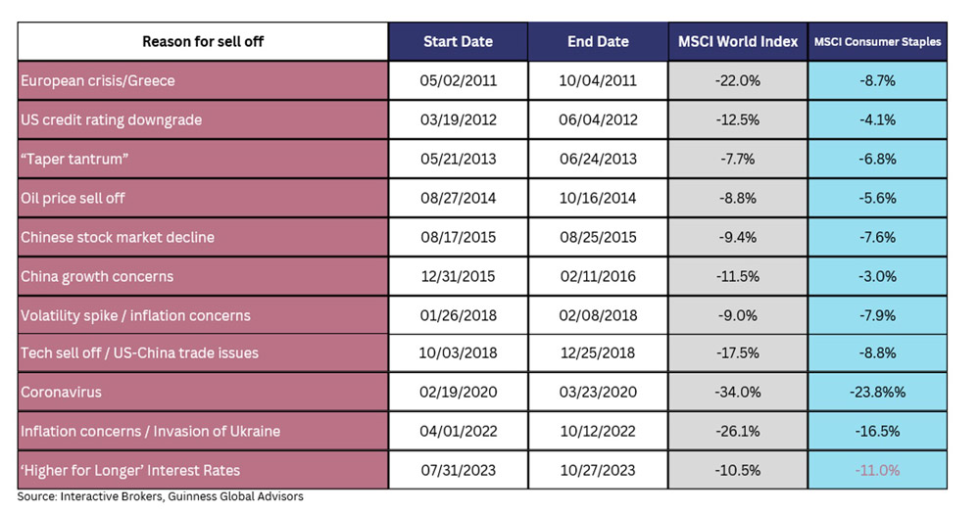Select the 07/31/2023 start date cell
Viewport: 980px width, 514px height.
click(x=458, y=470)
